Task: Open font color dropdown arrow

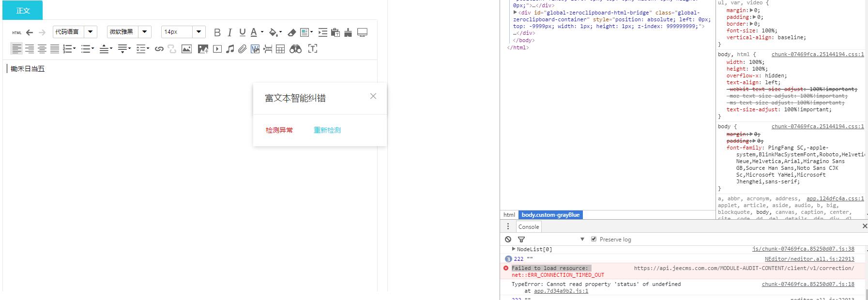Action: click(262, 32)
